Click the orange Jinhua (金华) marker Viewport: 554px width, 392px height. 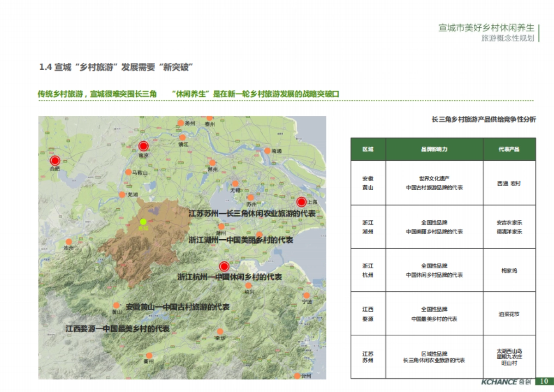220,331
